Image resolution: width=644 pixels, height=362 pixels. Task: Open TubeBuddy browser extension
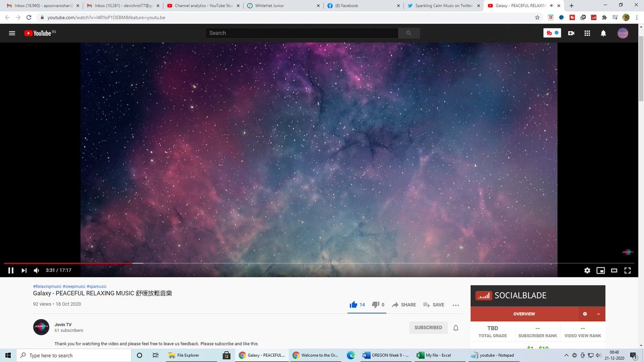(572, 17)
